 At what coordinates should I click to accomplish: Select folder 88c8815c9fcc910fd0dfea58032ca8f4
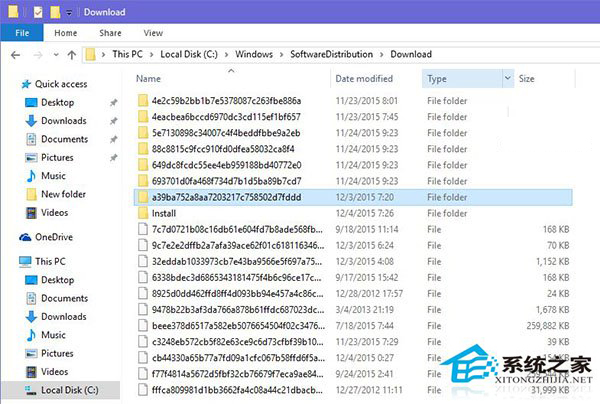[x=223, y=149]
